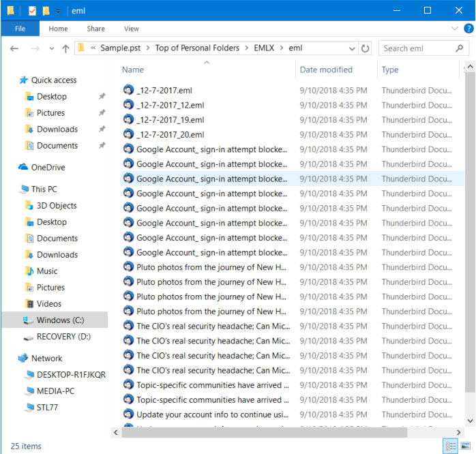Viewport: 476px width, 454px height.
Task: Select OneDrive in the navigation pane
Action: [x=48, y=168]
